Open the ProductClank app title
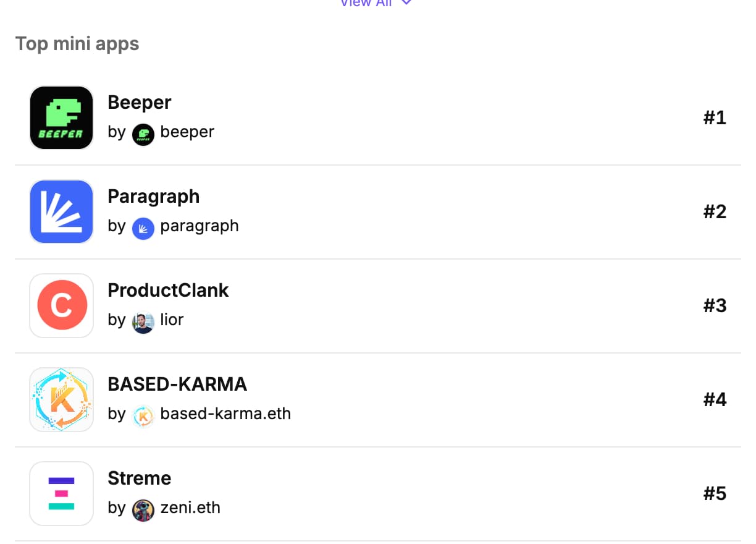 168,290
